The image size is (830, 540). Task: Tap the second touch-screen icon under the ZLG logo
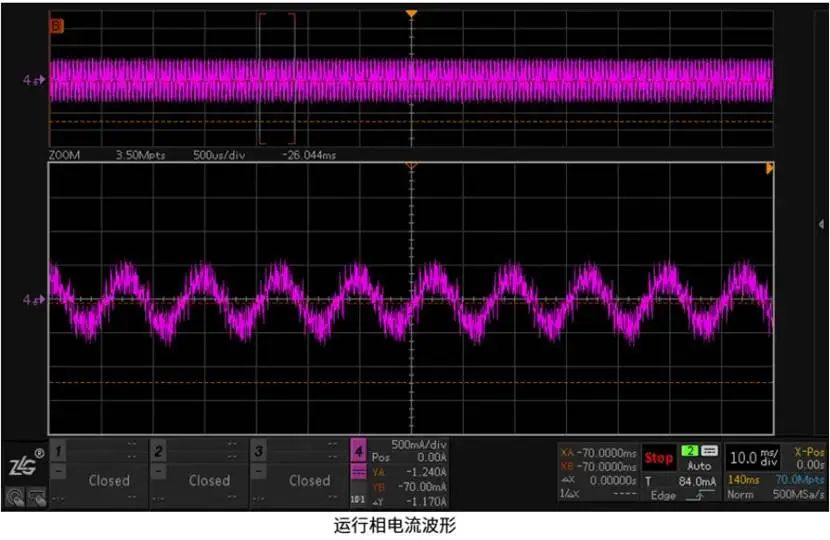coord(37,497)
